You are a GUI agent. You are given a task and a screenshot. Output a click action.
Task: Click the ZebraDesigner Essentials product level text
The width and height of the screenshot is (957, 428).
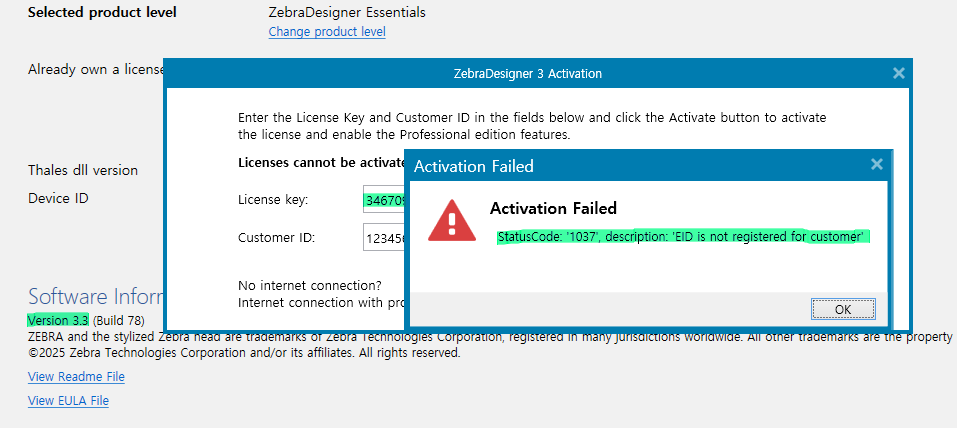(x=347, y=12)
